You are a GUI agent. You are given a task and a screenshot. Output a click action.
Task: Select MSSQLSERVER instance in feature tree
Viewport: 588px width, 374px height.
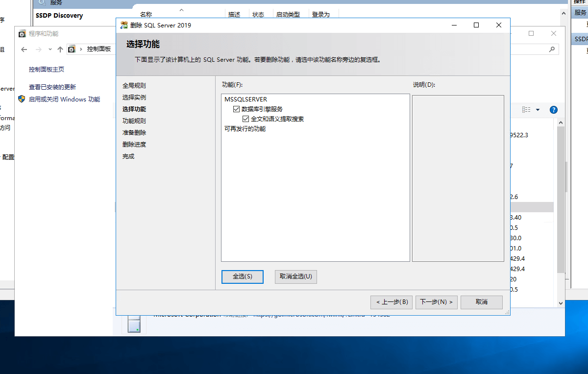(x=245, y=100)
